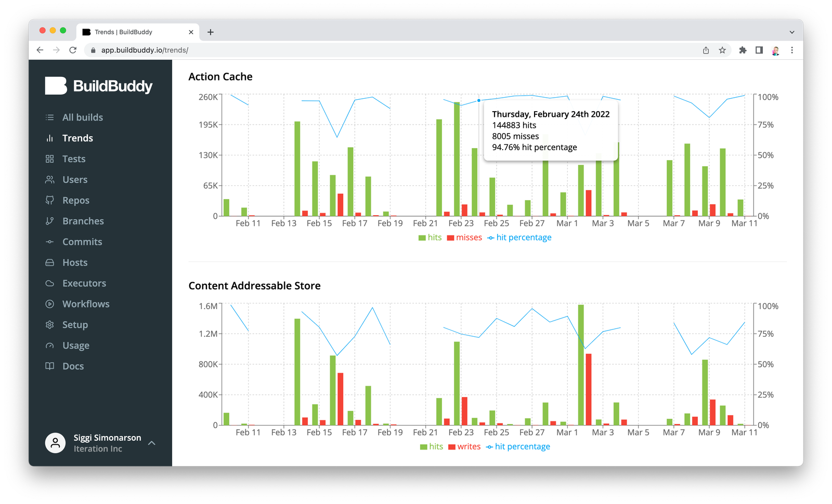Click the All builds list icon
The image size is (832, 504).
coord(50,117)
